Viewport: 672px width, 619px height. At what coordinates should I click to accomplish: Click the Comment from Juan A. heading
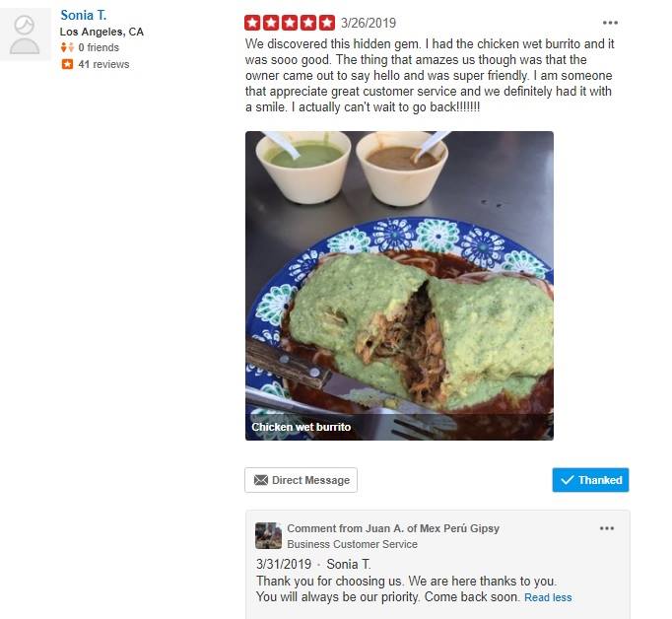click(x=393, y=528)
